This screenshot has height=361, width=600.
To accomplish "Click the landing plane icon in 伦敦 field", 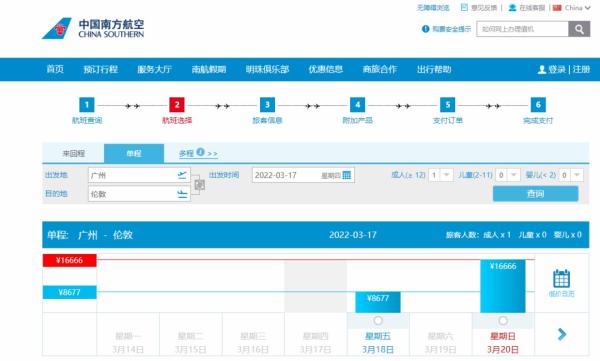I will (x=182, y=194).
